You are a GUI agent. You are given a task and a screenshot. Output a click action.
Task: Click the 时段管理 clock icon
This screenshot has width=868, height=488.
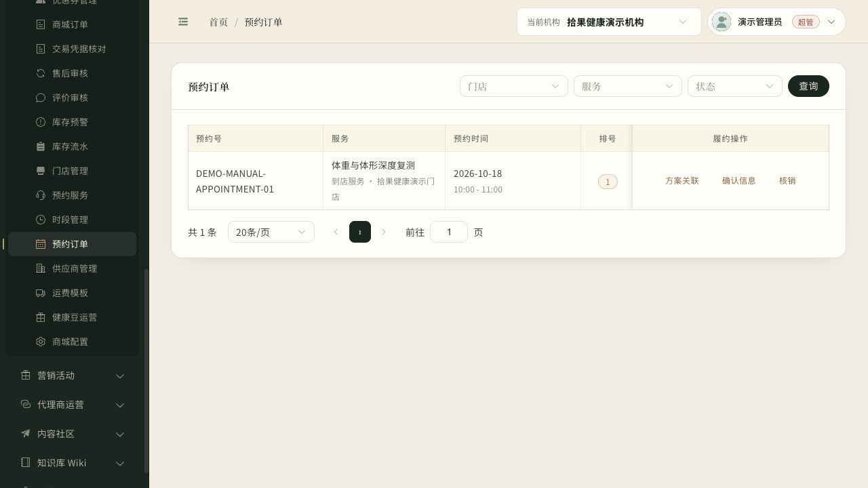41,220
